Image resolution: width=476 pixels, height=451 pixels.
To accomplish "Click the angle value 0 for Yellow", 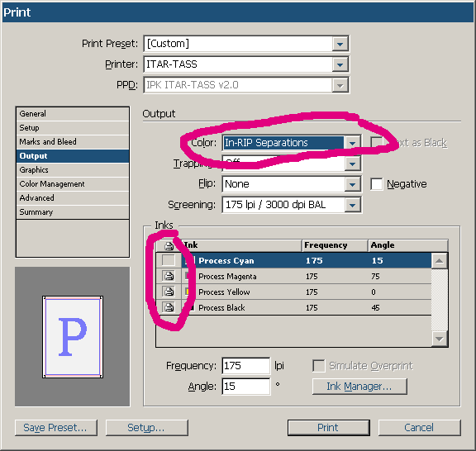I will coord(374,292).
